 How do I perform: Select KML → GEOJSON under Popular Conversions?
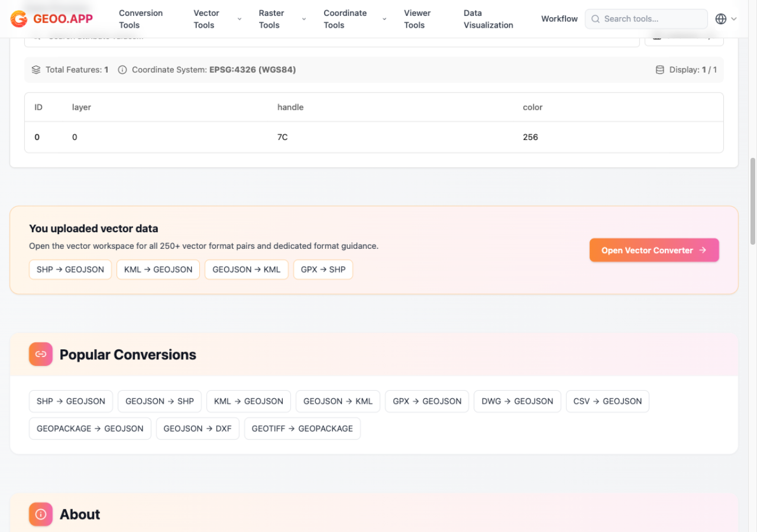248,401
